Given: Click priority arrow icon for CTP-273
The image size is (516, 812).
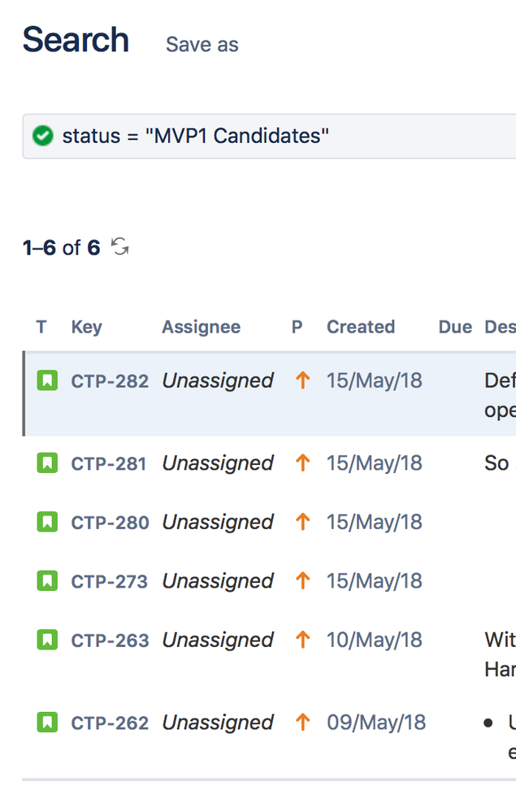Looking at the screenshot, I should [x=303, y=580].
